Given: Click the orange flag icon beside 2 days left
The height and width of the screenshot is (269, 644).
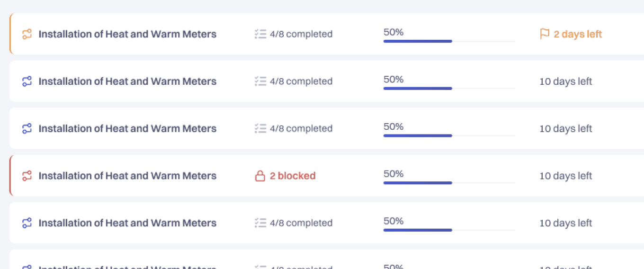Looking at the screenshot, I should coord(545,34).
